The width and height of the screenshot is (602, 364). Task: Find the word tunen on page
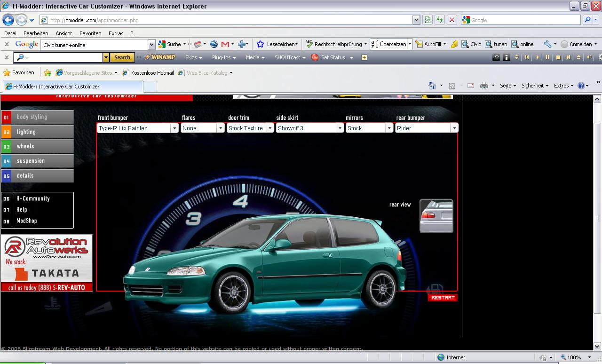[x=496, y=44]
